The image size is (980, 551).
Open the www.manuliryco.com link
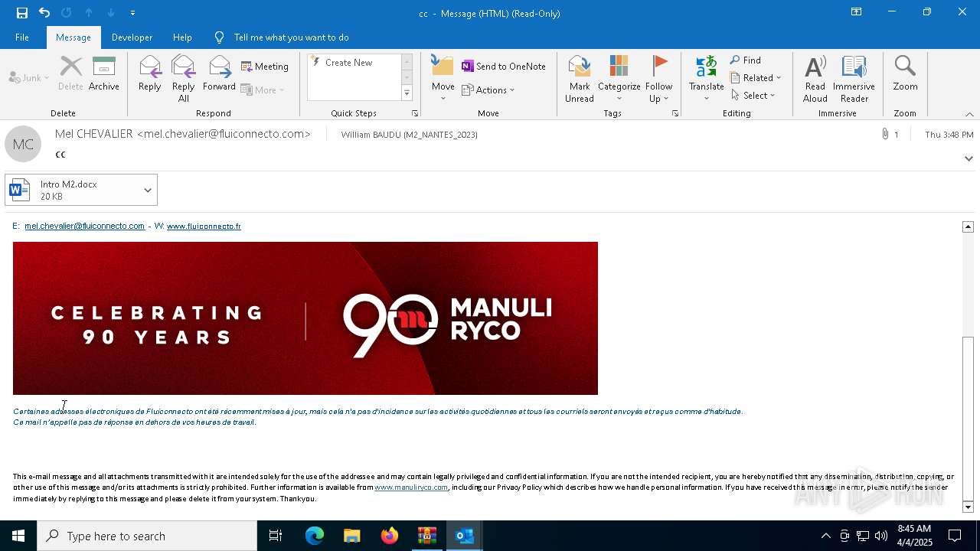point(411,487)
